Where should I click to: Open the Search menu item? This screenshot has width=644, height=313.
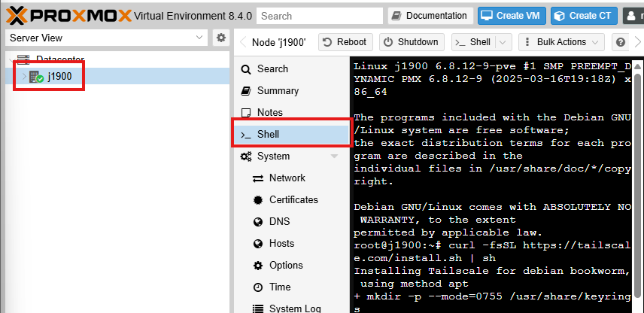(x=292, y=69)
